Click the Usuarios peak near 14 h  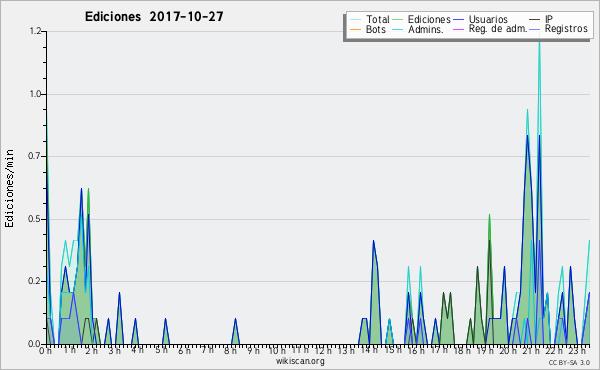[x=373, y=242]
